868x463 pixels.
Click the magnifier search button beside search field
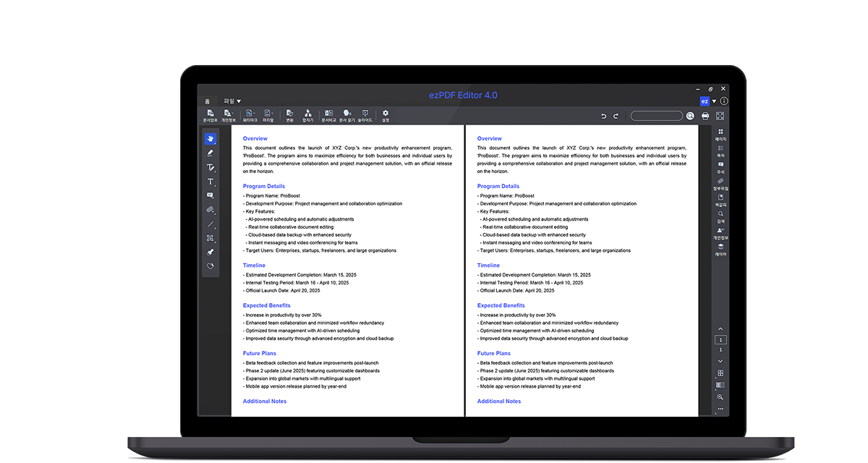690,116
